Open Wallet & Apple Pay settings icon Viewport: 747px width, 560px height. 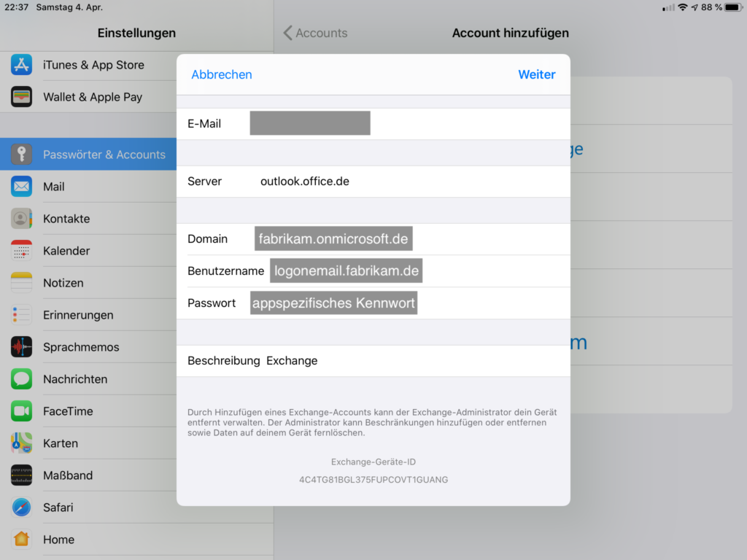pos(21,97)
